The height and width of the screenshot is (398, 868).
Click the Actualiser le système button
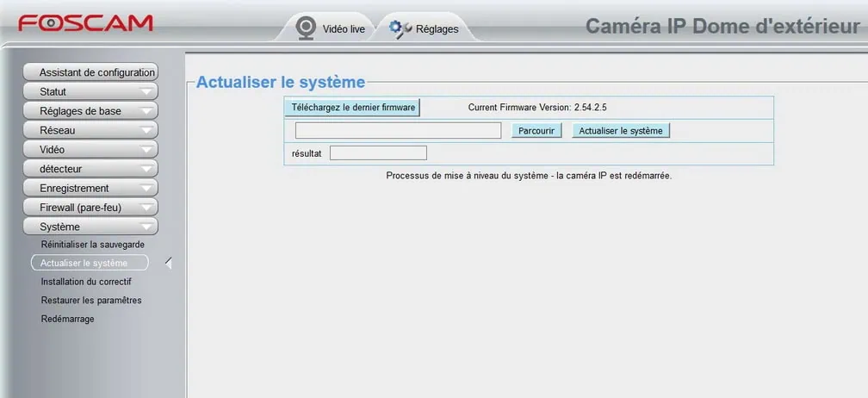[x=621, y=131]
